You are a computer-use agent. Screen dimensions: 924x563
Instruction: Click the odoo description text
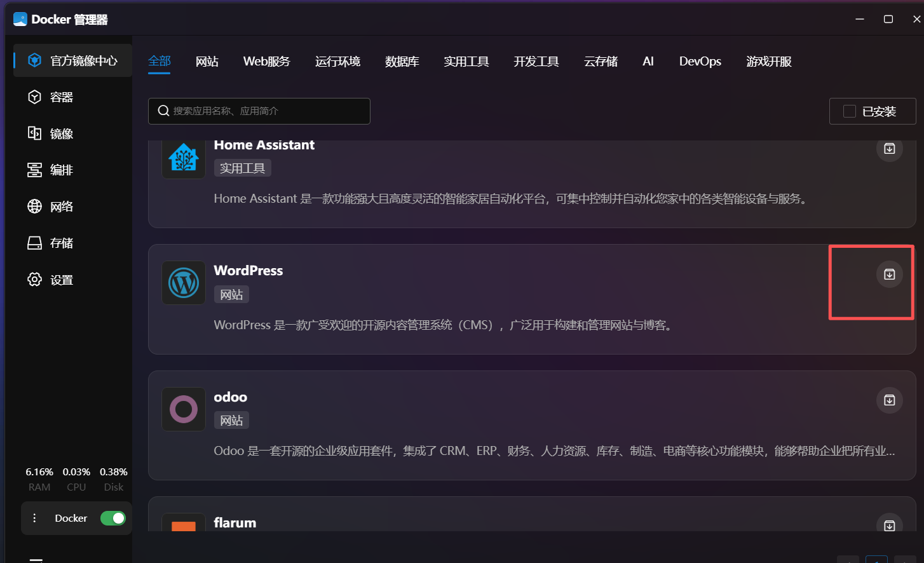[555, 451]
